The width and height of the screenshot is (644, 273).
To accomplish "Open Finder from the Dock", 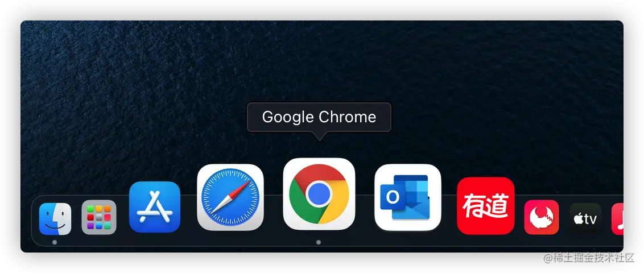I will tap(55, 219).
